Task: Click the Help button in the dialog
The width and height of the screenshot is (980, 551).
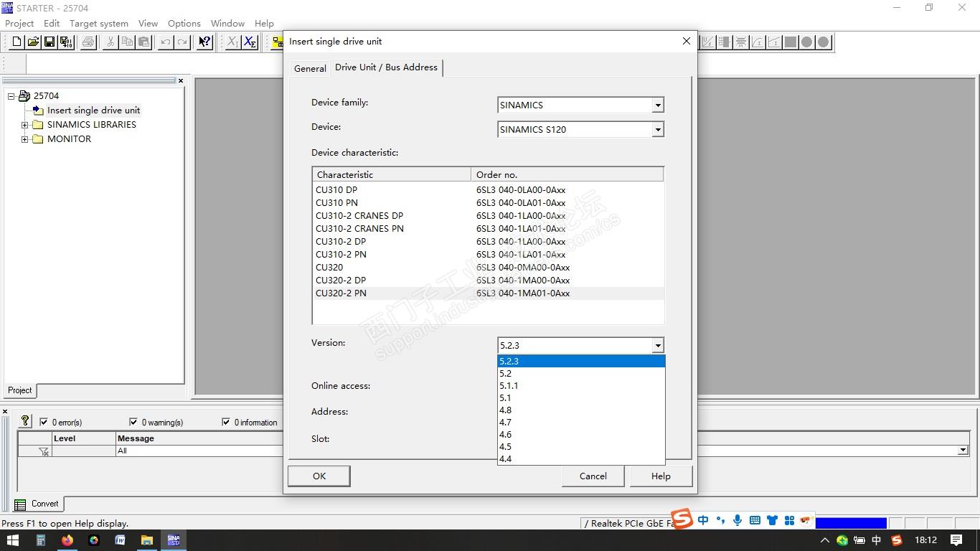Action: 661,476
